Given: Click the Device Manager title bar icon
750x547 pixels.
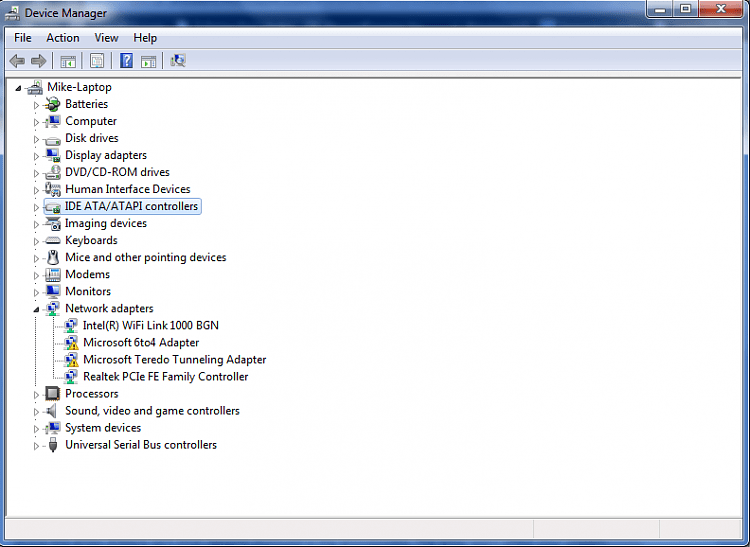Looking at the screenshot, I should click(x=12, y=13).
